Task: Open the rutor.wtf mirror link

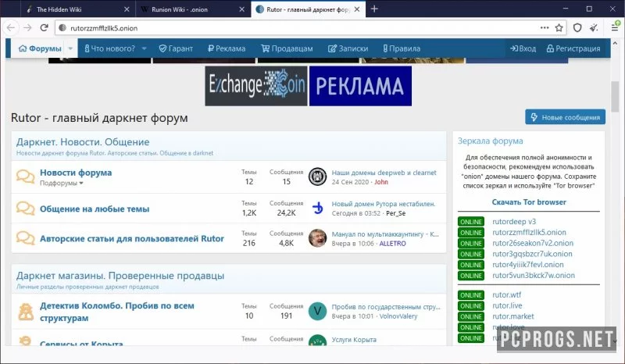Action: pos(506,295)
